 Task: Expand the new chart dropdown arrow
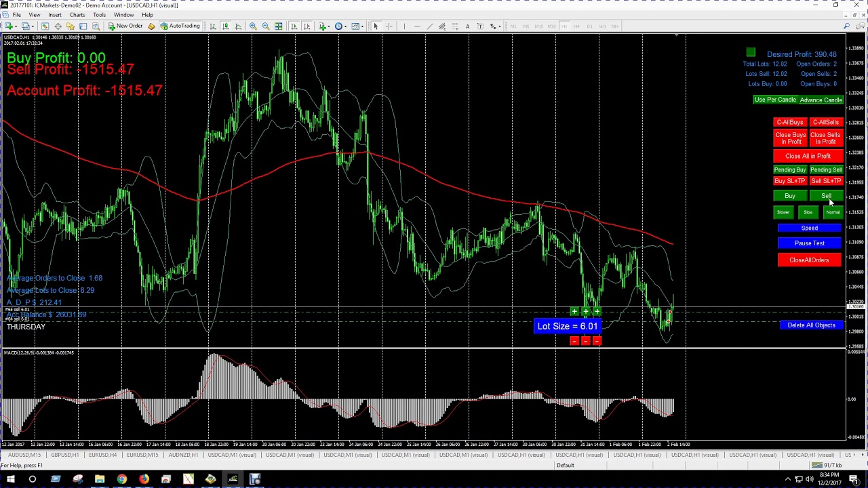pyautogui.click(x=16, y=26)
